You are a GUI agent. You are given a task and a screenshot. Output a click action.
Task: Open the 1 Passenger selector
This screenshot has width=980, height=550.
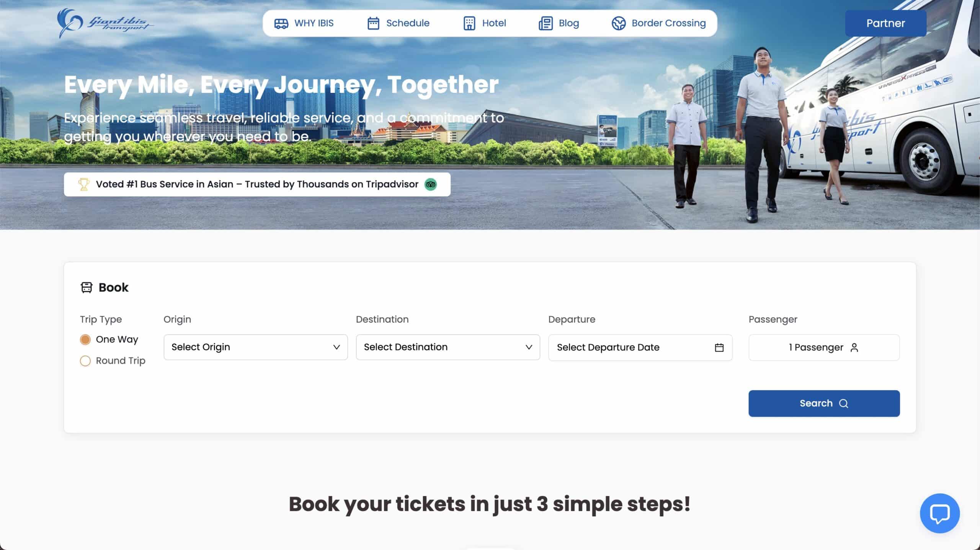pyautogui.click(x=824, y=347)
